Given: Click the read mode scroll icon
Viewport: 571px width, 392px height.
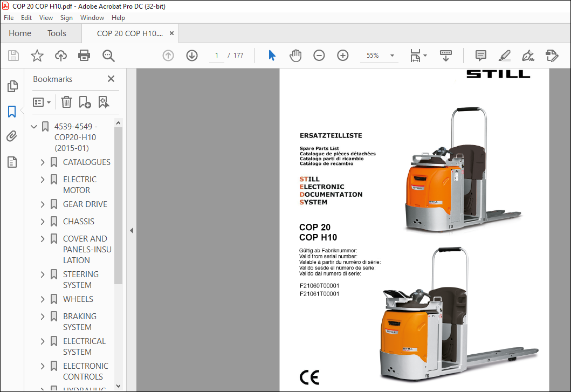Looking at the screenshot, I should [446, 56].
